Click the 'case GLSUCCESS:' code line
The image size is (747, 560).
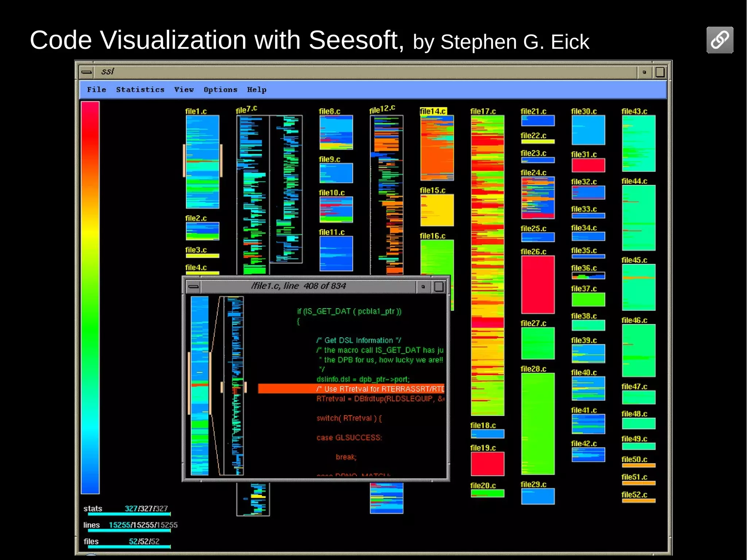pos(349,437)
